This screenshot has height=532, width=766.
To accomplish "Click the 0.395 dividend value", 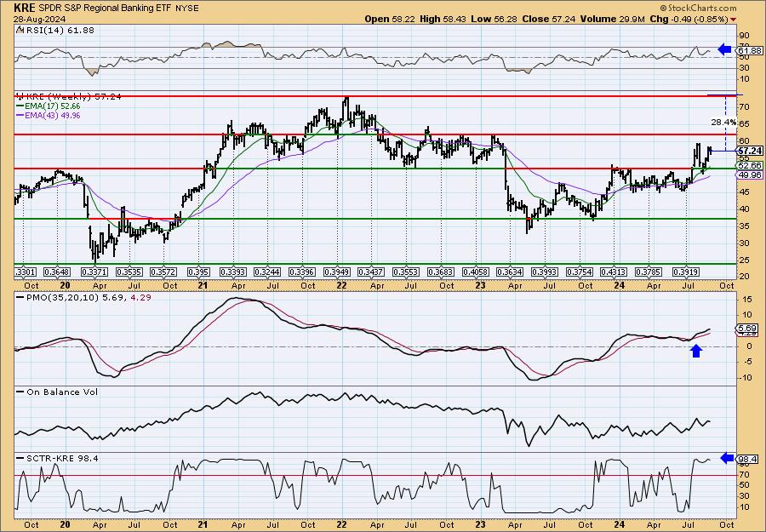I will [197, 272].
